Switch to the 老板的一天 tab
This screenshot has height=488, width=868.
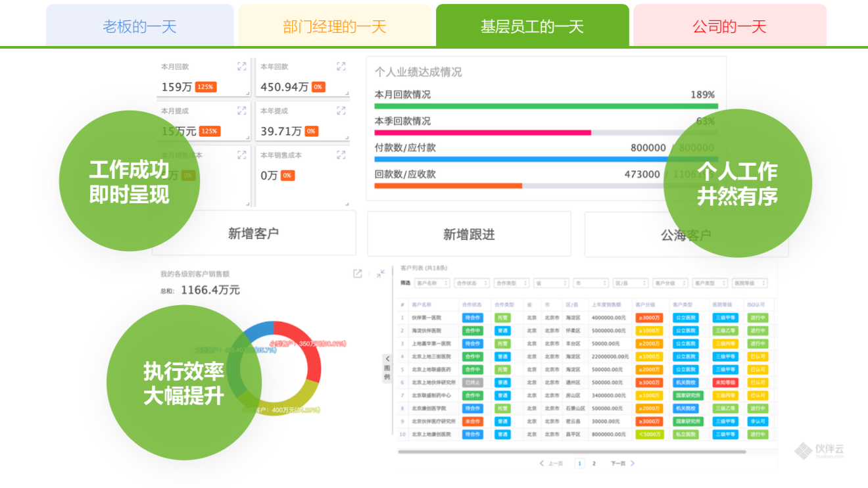tap(140, 26)
